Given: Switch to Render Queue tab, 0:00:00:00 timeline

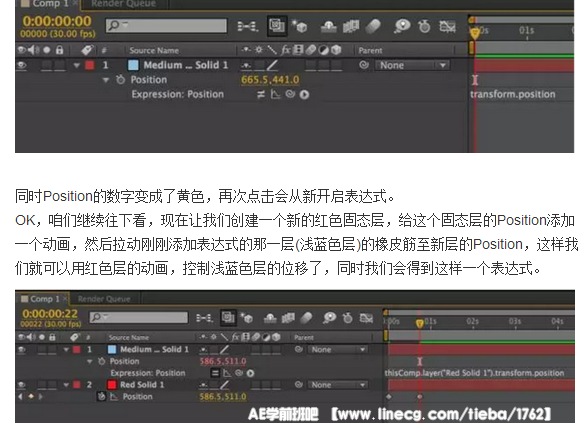Looking at the screenshot, I should click(x=124, y=4).
